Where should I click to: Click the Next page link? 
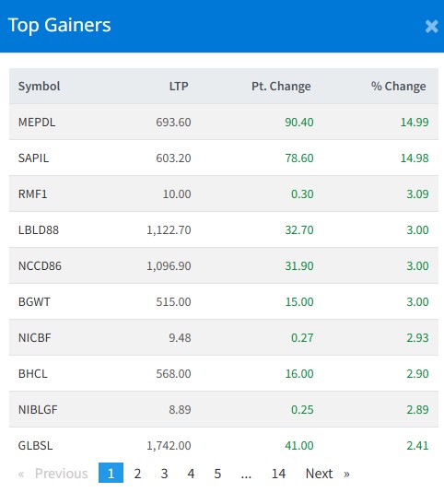click(327, 474)
